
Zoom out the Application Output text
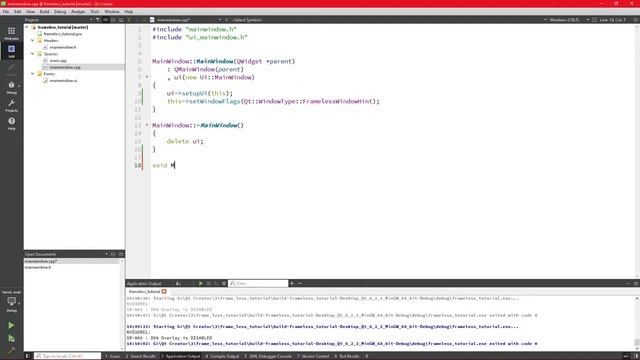click(300, 283)
